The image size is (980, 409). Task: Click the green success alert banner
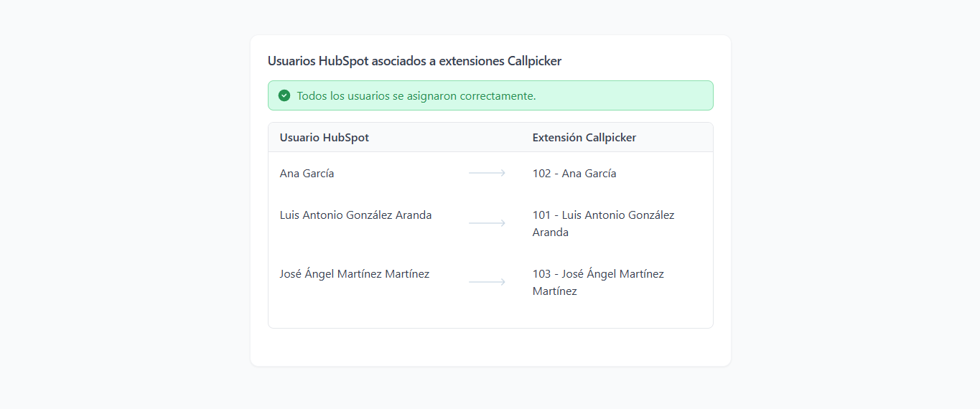click(x=490, y=95)
